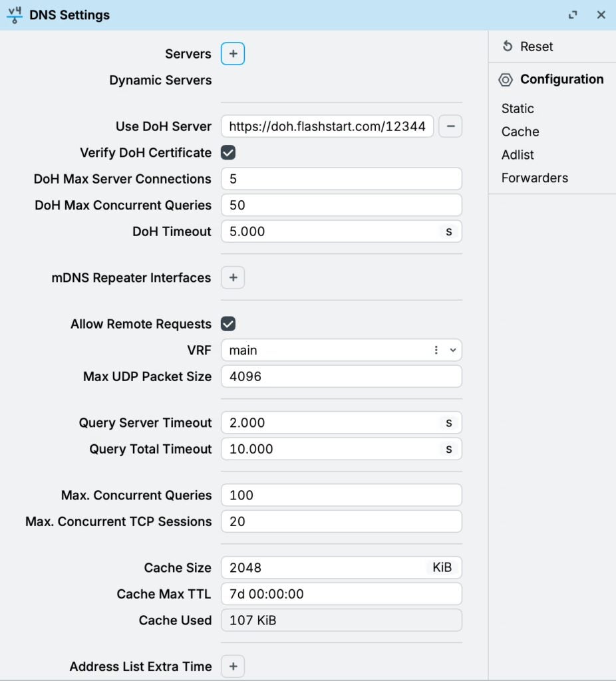The image size is (616, 681).
Task: Click the DNS Settings title text
Action: point(69,15)
